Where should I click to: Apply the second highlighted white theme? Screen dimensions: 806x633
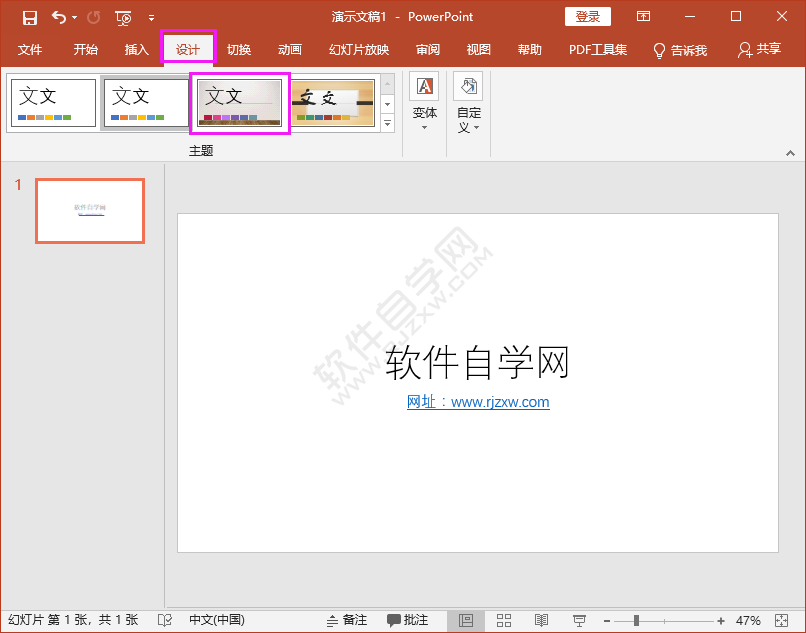[x=146, y=103]
